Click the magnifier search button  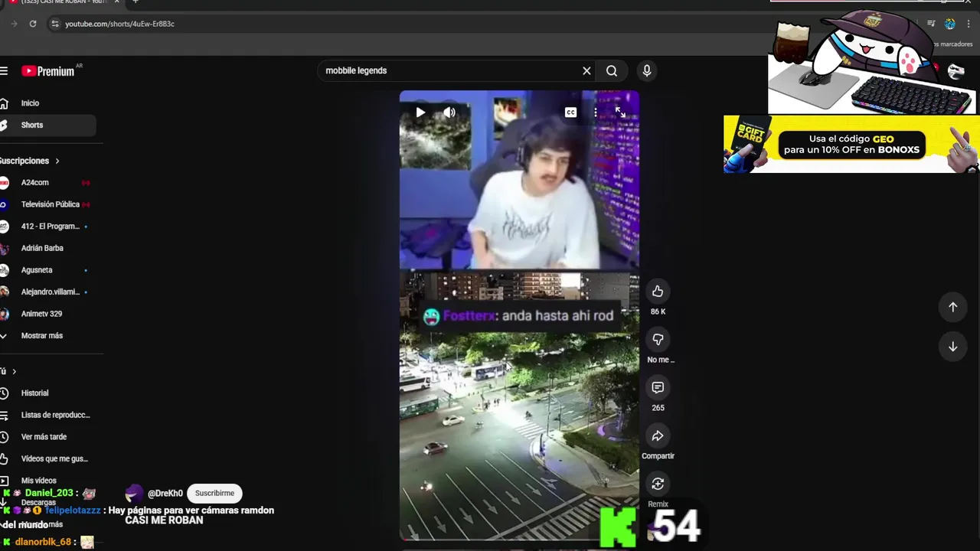click(612, 71)
